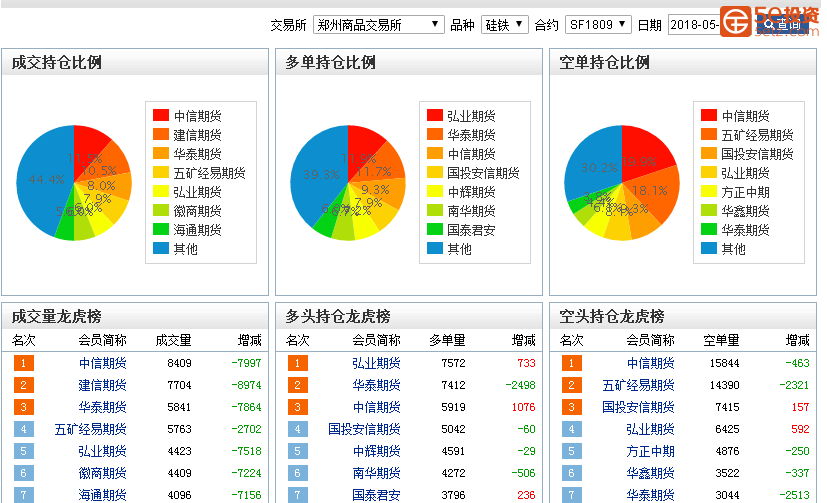Click red 中信期货 swatch in 成交持仓比例 legend
Screen dimensions: 827x503
point(161,115)
